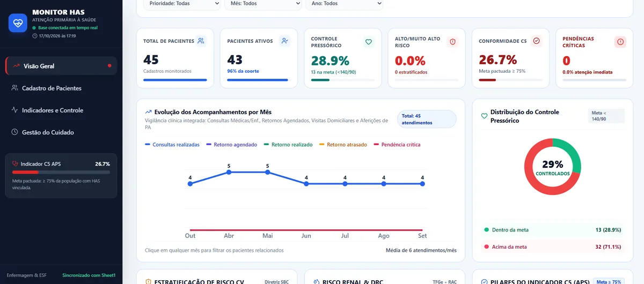Click the Diretriz SBC label
This screenshot has width=644, height=284.
(x=277, y=281)
